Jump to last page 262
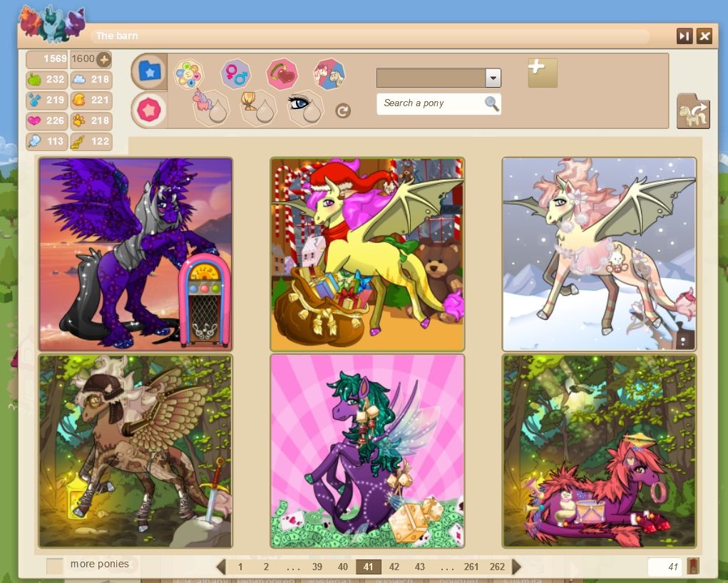The height and width of the screenshot is (583, 728). (497, 567)
